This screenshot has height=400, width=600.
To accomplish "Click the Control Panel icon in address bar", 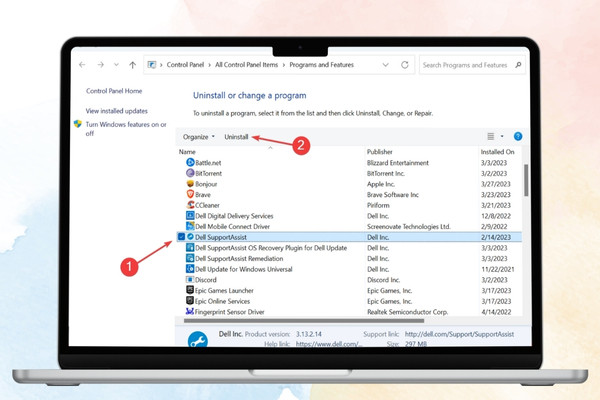I will [x=152, y=65].
